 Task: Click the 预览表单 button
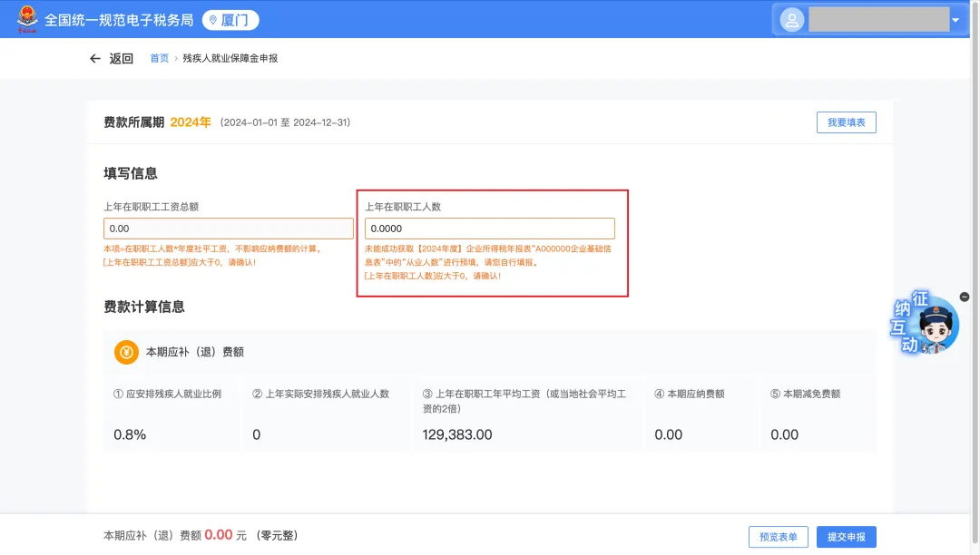tap(778, 537)
